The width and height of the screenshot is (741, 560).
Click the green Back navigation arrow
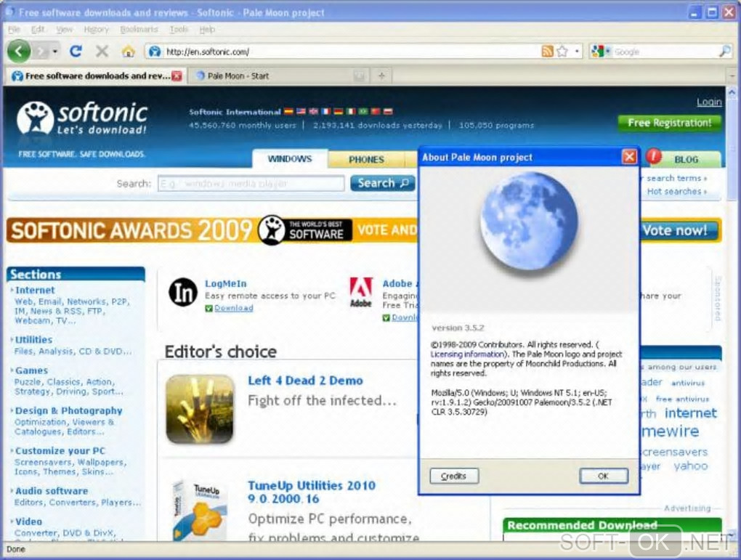tap(19, 51)
